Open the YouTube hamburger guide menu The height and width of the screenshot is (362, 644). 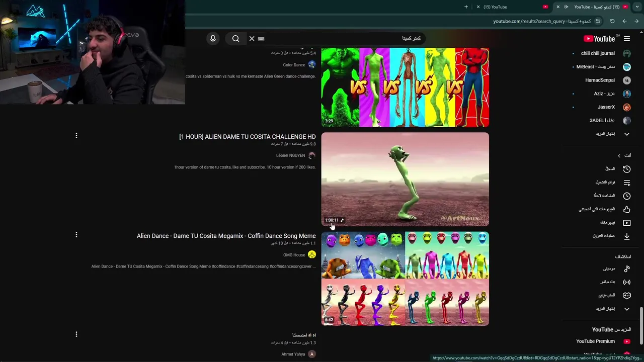[x=627, y=39]
